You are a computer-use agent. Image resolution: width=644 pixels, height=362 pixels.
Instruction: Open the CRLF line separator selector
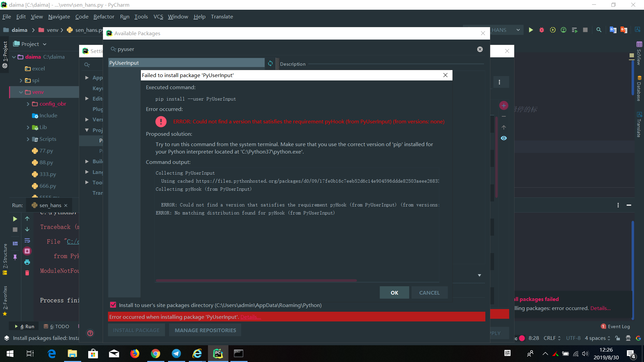[552, 338]
